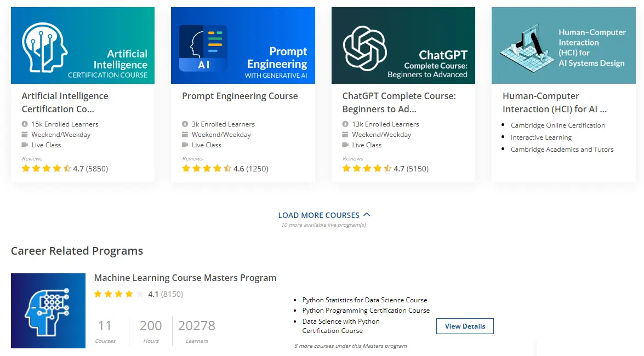644x356 pixels.
Task: Click 8 more courses under this Masters program
Action: [350, 346]
